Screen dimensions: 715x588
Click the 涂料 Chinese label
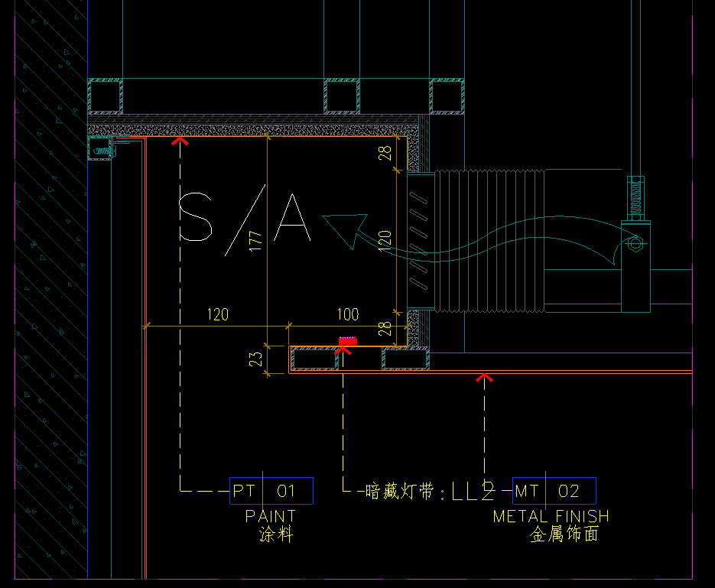(x=276, y=534)
